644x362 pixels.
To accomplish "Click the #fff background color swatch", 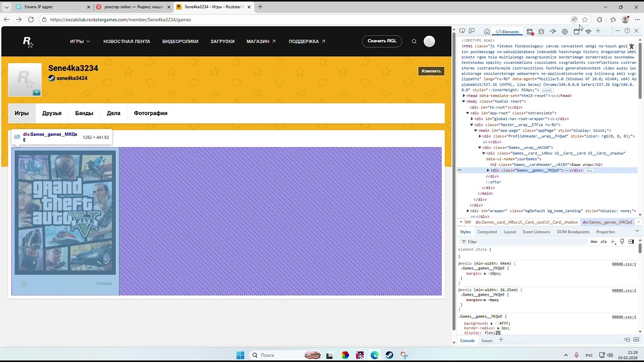I will point(497,324).
